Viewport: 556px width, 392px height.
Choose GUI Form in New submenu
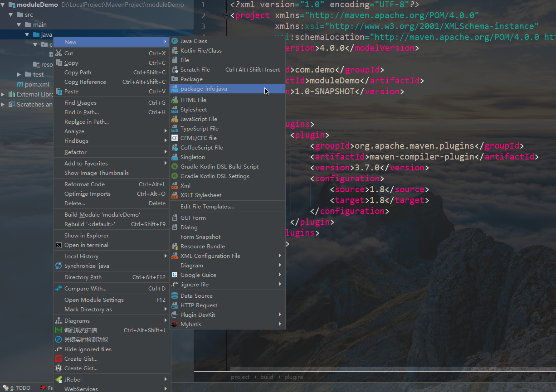pyautogui.click(x=227, y=218)
